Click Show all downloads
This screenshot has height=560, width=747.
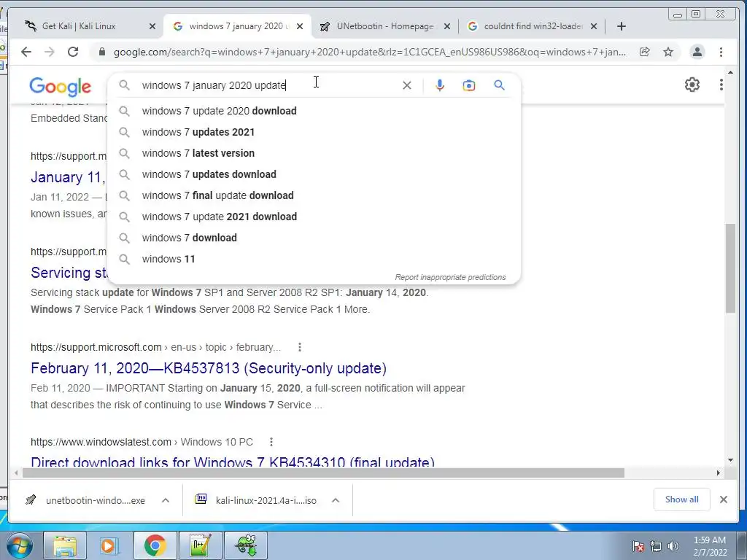pyautogui.click(x=682, y=499)
